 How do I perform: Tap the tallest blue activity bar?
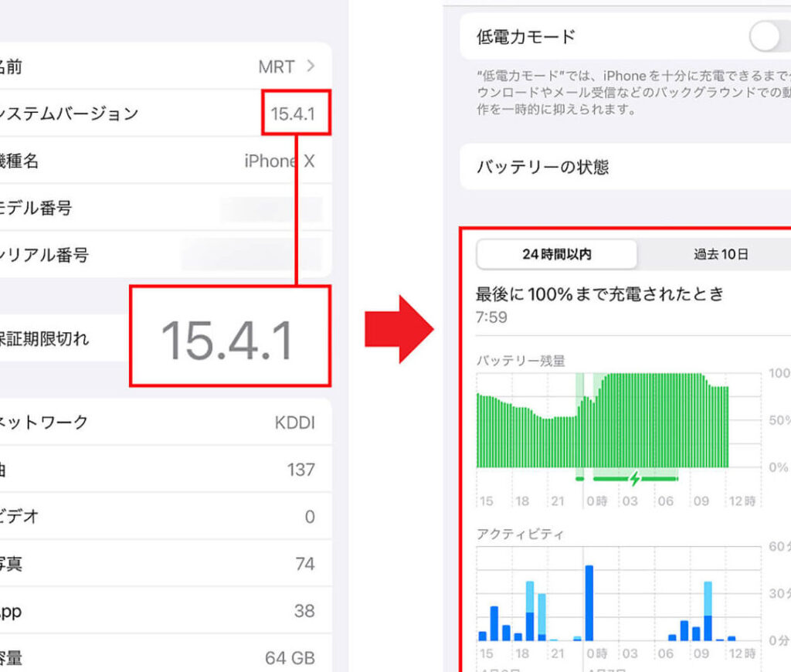(589, 603)
